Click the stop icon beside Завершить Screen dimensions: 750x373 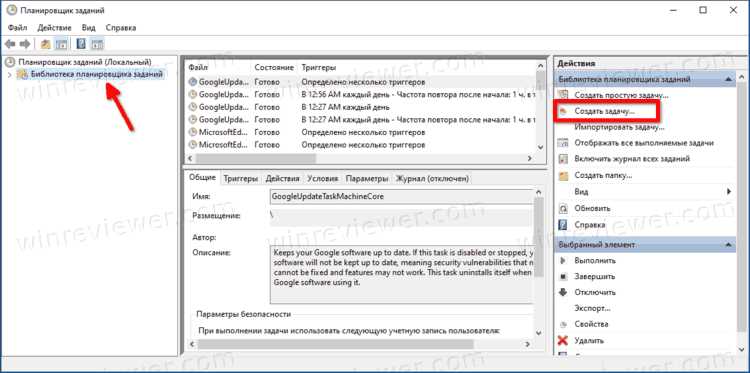[x=563, y=276]
